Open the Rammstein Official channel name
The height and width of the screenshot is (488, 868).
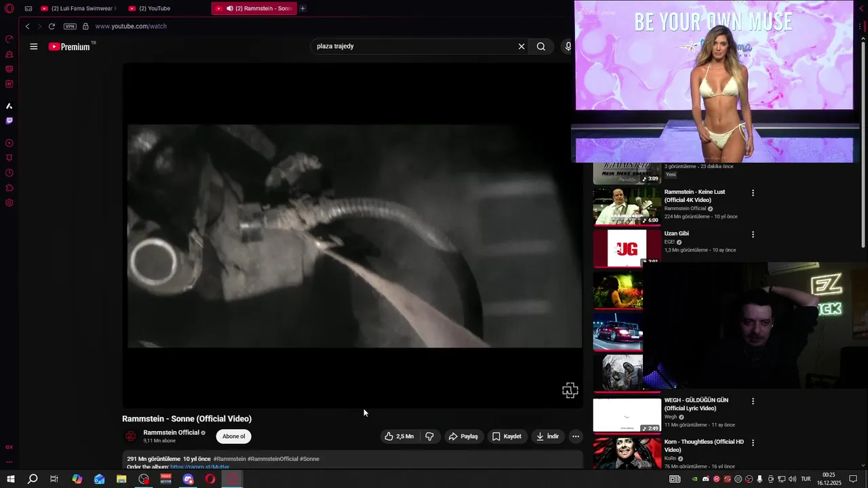point(171,432)
